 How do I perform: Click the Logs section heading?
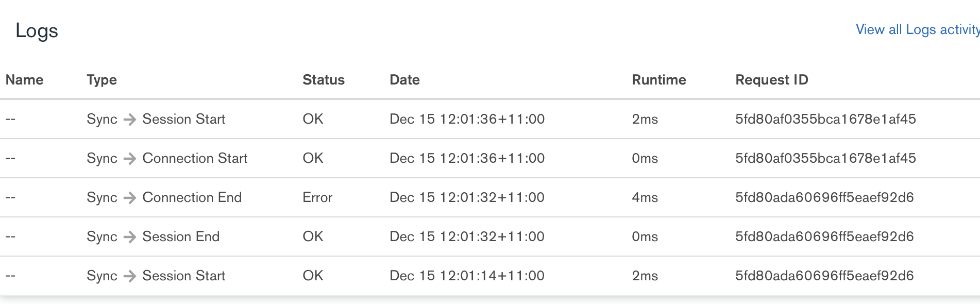[x=37, y=30]
